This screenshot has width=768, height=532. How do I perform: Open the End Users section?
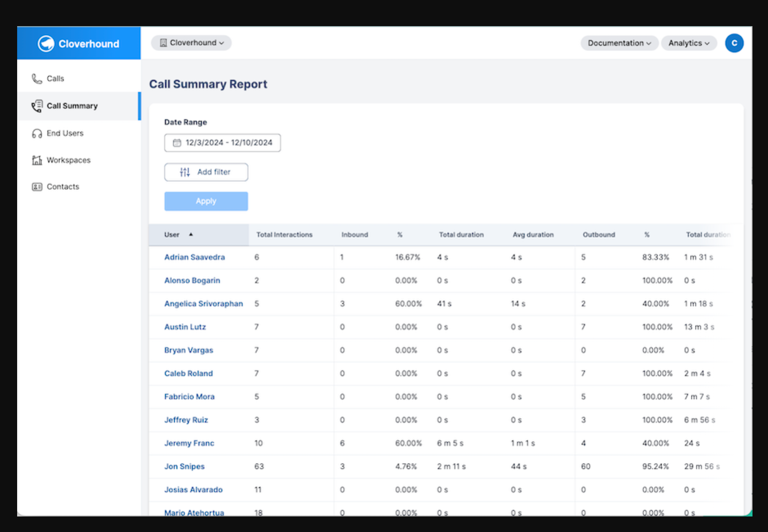point(79,134)
